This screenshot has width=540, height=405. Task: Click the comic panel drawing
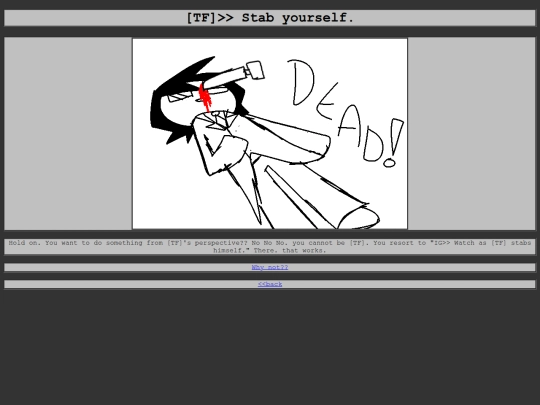270,134
